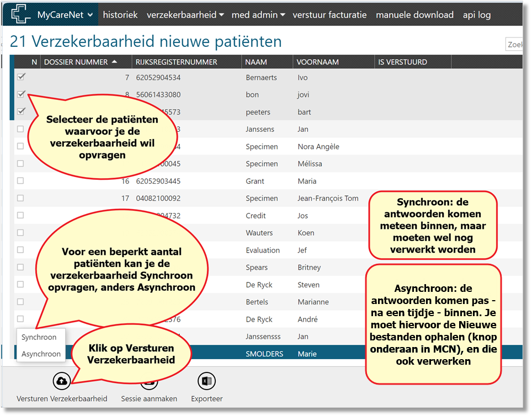Uncheck the checkbox for Bernaerts Ivo

coord(21,77)
